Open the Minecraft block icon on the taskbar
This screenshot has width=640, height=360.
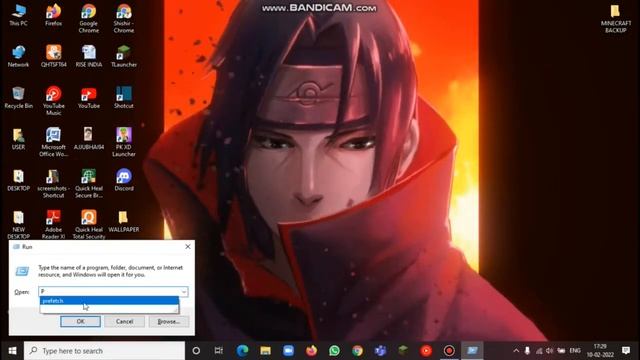403,351
